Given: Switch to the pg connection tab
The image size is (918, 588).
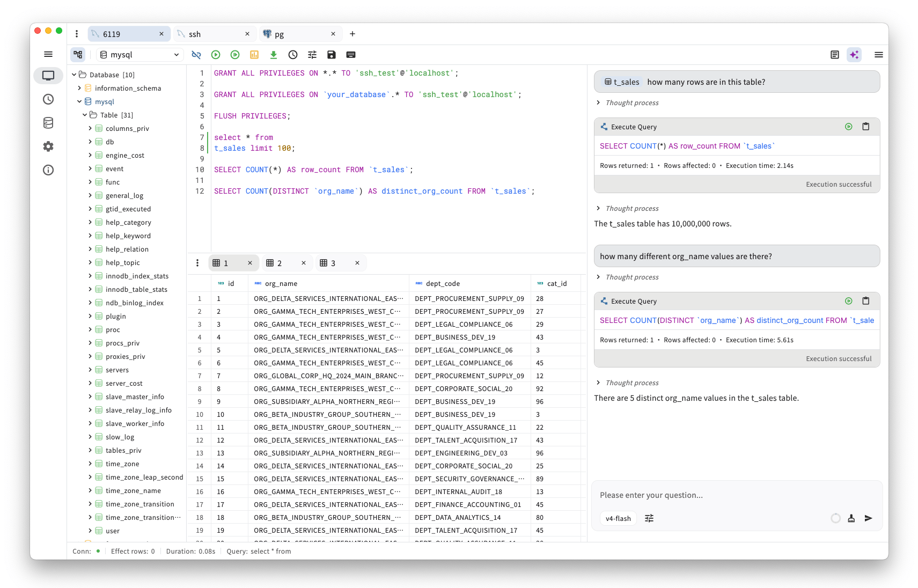Looking at the screenshot, I should point(300,34).
